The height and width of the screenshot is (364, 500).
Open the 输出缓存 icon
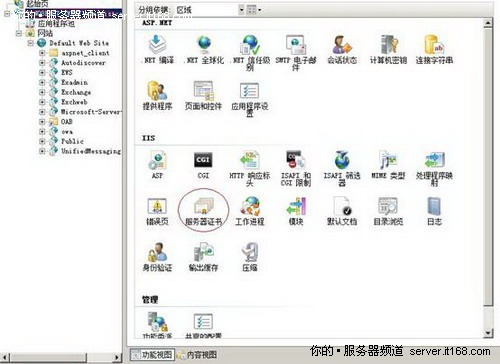click(x=203, y=257)
